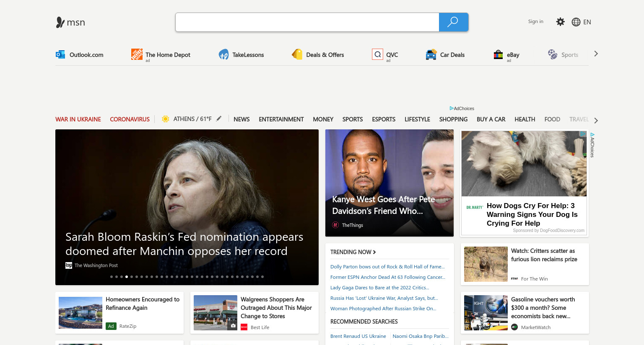Open the Woman Photographed After Russian Strike link
Image resolution: width=644 pixels, height=345 pixels.
point(383,309)
